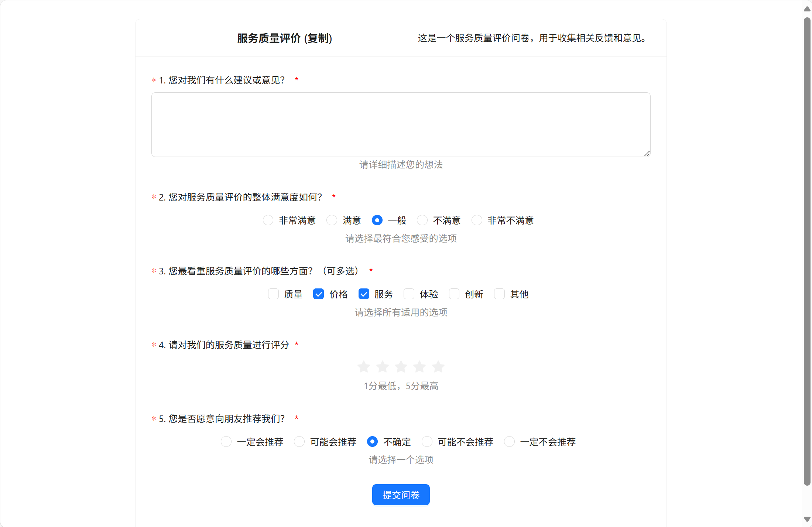
Task: Select the fourth rating star
Action: [x=419, y=367]
